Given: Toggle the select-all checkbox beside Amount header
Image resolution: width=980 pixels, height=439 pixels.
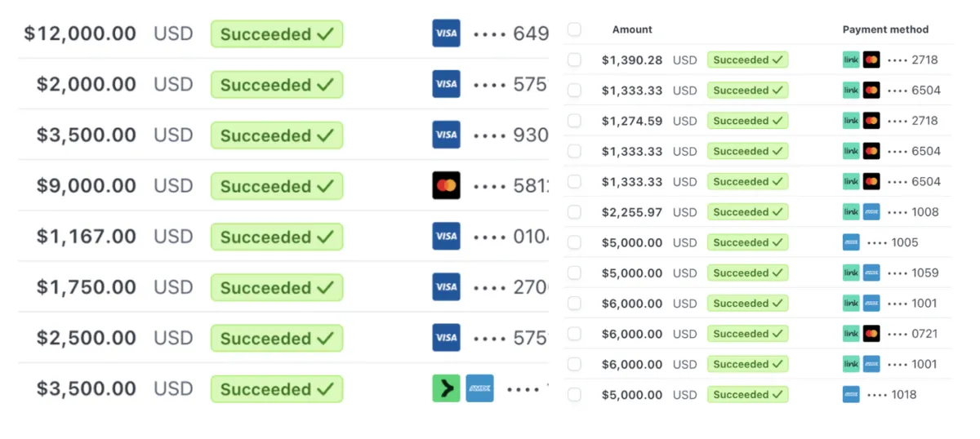Looking at the screenshot, I should (574, 29).
